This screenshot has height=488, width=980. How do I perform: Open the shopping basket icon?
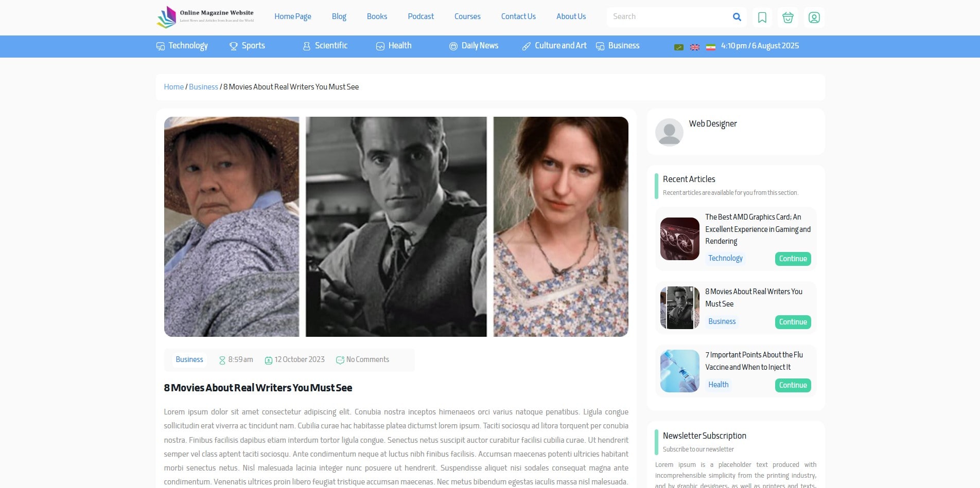[787, 17]
